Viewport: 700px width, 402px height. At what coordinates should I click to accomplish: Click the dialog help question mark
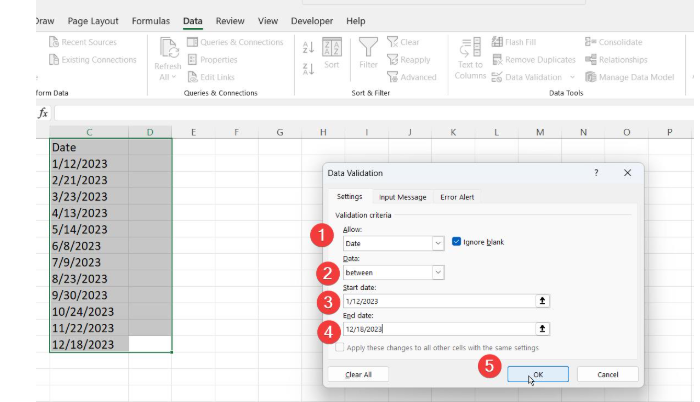(596, 173)
